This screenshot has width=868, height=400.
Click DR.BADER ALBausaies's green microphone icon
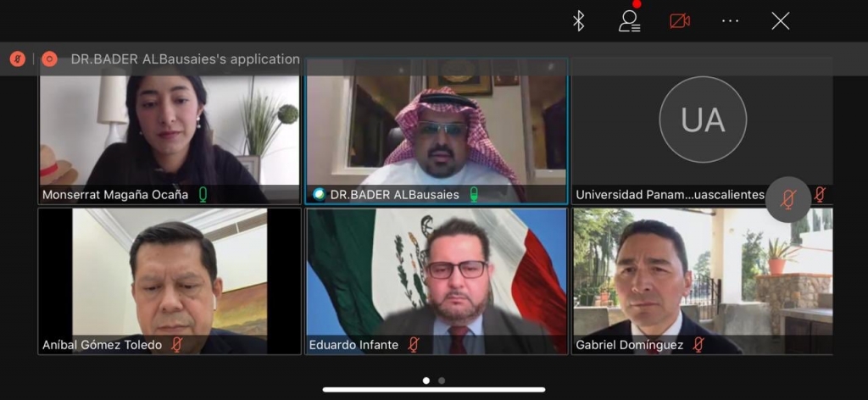click(x=474, y=194)
